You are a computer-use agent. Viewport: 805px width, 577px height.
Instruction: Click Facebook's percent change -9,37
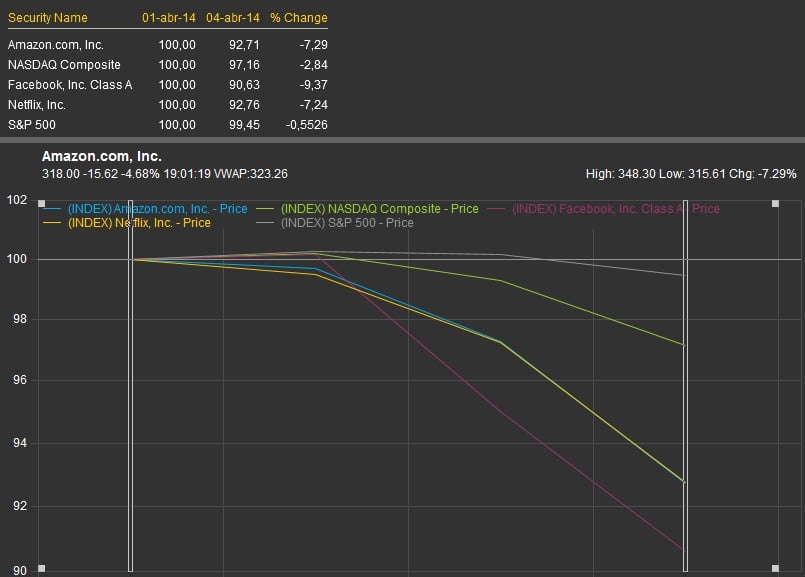[x=314, y=85]
